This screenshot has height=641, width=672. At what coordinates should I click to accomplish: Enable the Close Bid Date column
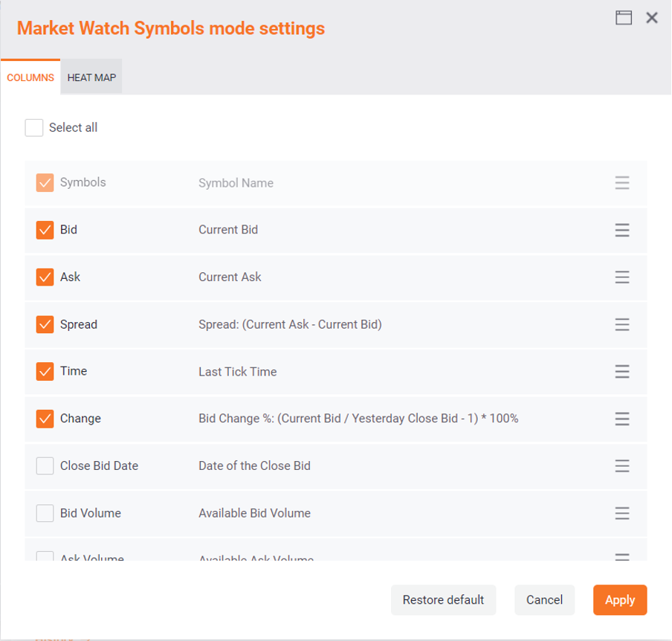click(x=45, y=466)
